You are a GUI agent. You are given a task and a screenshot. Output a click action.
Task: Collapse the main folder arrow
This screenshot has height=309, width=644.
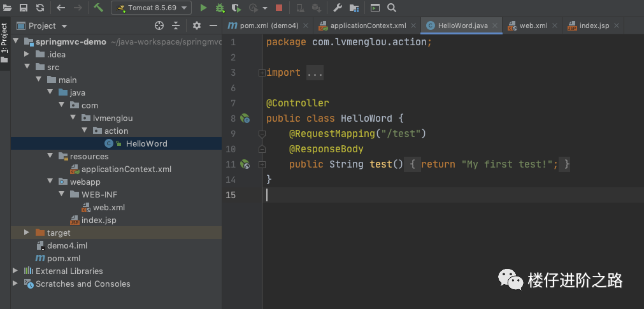click(39, 79)
